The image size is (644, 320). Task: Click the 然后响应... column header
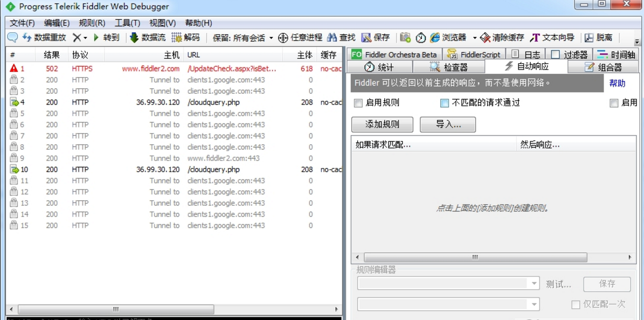click(x=576, y=144)
